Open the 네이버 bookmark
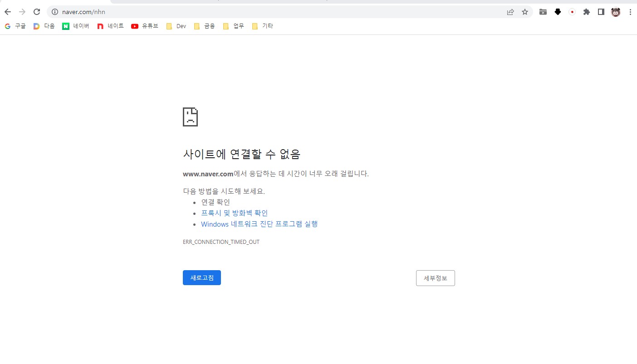The height and width of the screenshot is (364, 637). coord(75,26)
